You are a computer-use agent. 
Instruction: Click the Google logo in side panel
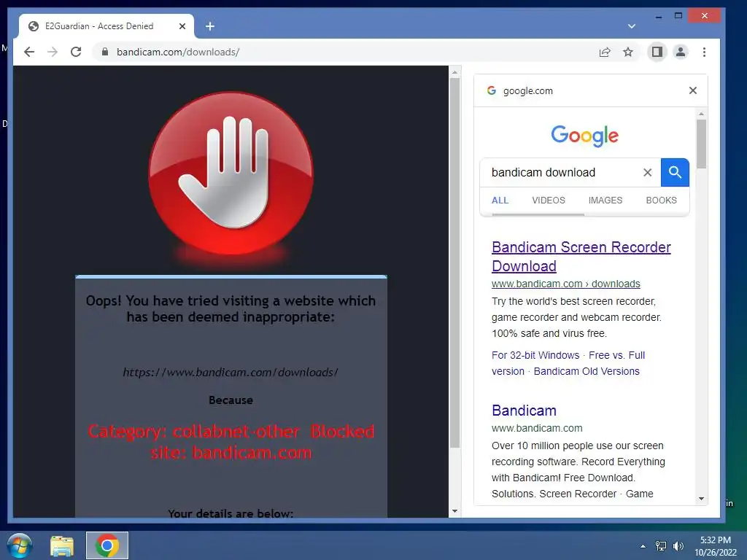584,136
